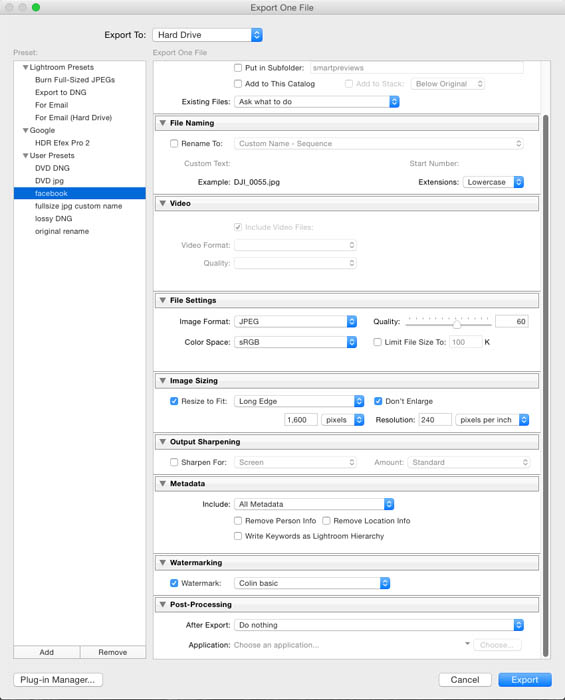Viewport: 565px width, 700px height.
Task: Cancel the export dialog
Action: (x=465, y=680)
